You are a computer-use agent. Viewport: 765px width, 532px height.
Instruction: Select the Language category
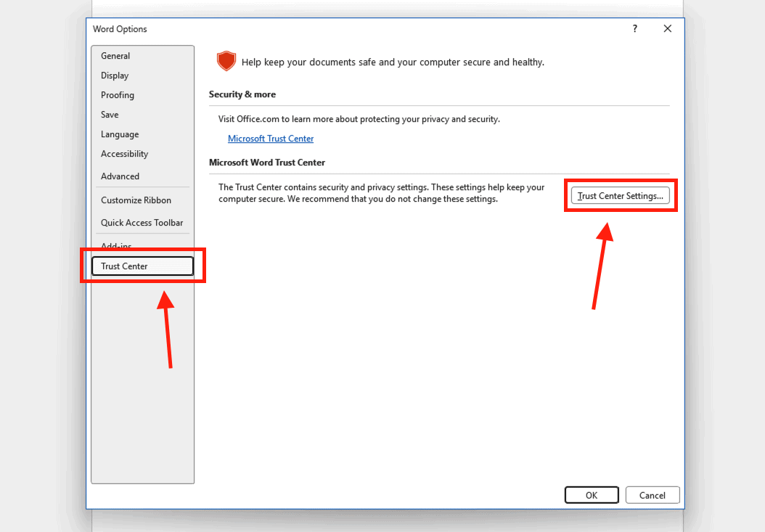[142, 134]
